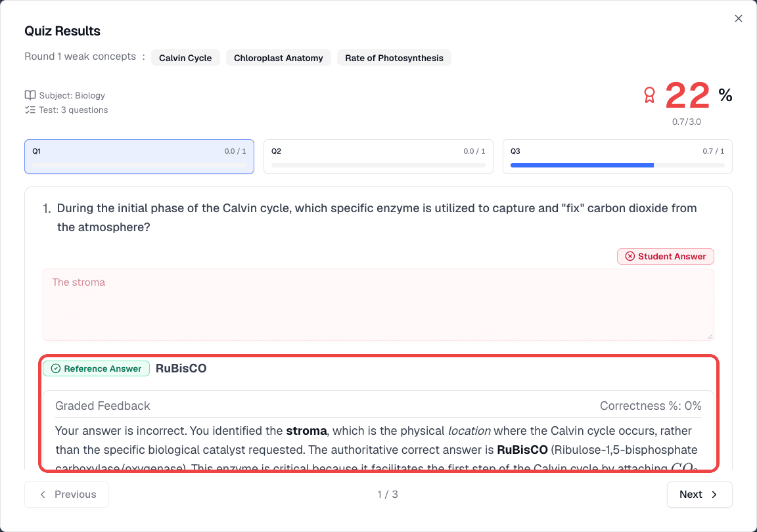The width and height of the screenshot is (757, 532).
Task: Click the Calvin Cycle concept tag
Action: pyautogui.click(x=185, y=58)
